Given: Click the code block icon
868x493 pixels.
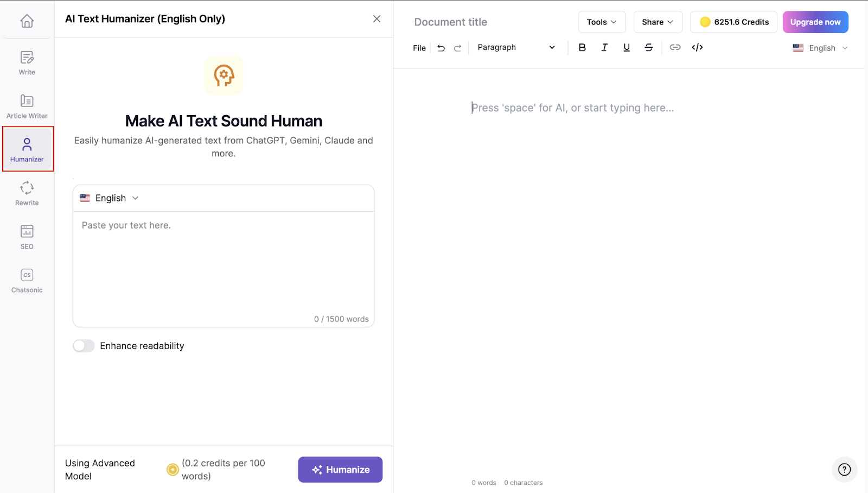Looking at the screenshot, I should tap(697, 48).
